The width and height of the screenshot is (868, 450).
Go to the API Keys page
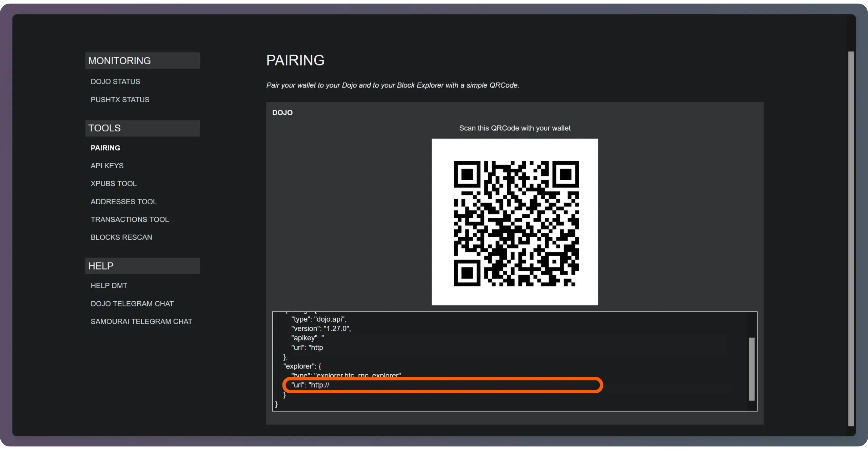[107, 166]
